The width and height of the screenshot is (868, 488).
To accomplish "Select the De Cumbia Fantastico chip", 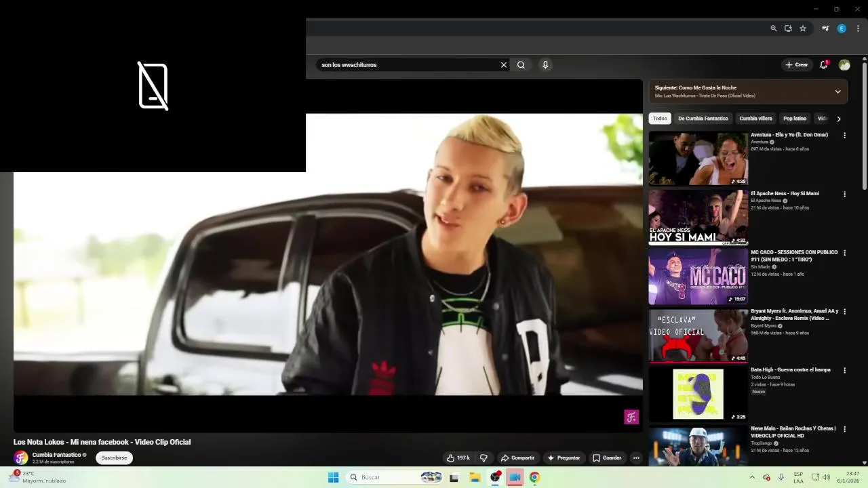I will 703,119.
